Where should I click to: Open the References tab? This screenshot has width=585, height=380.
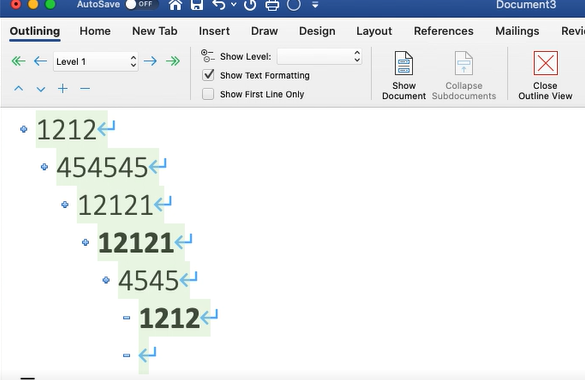(x=444, y=31)
